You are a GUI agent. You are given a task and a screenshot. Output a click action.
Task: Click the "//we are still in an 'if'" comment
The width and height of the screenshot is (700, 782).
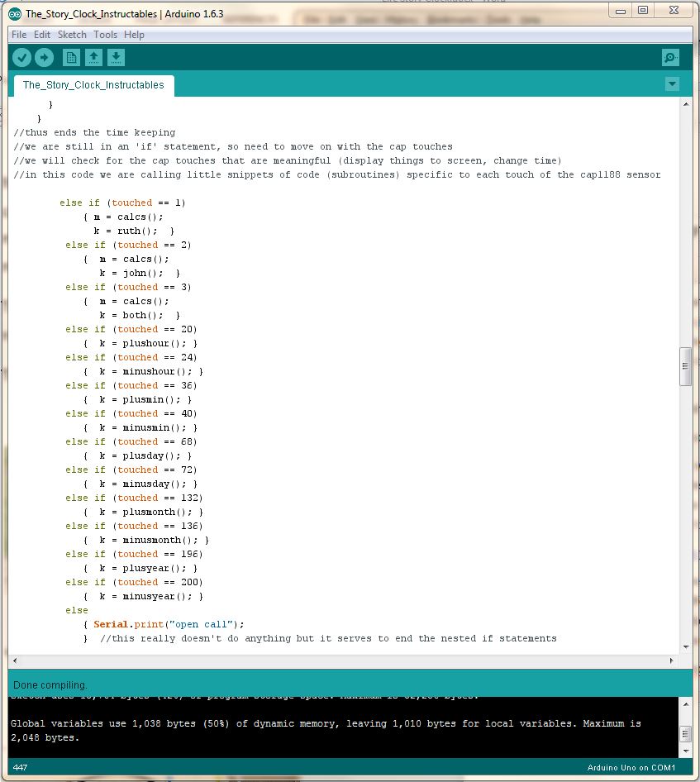coord(233,146)
